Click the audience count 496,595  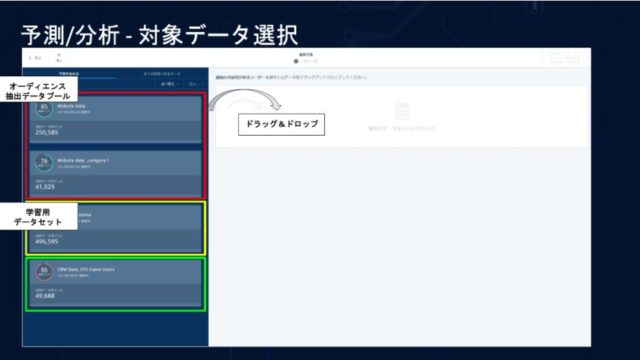click(x=47, y=242)
